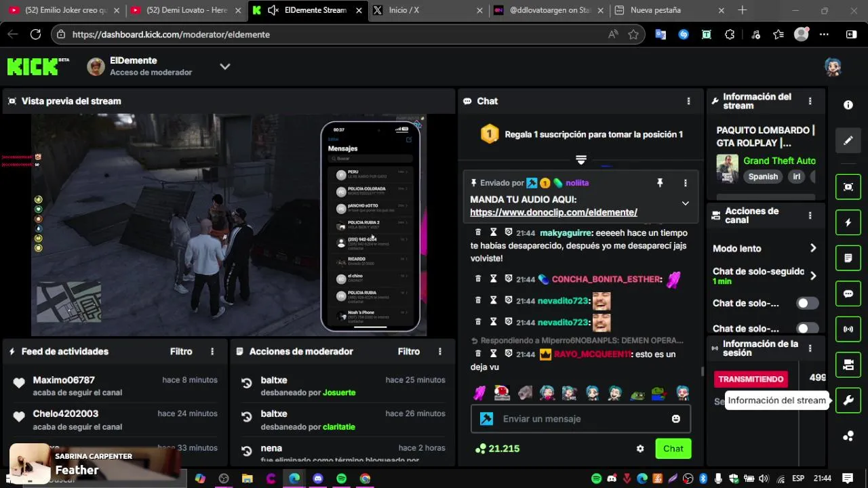The height and width of the screenshot is (488, 868).
Task: Bookmark page with star icon
Action: point(633,35)
